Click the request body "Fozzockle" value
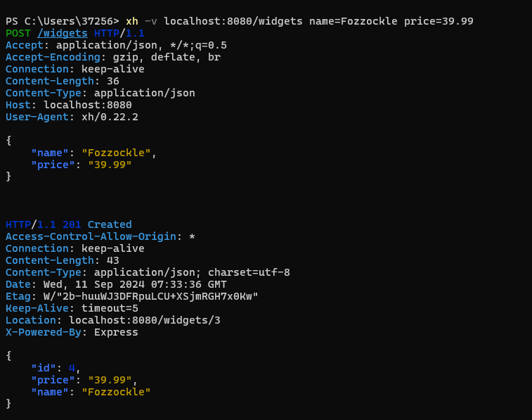This screenshot has height=420, width=532. (116, 153)
